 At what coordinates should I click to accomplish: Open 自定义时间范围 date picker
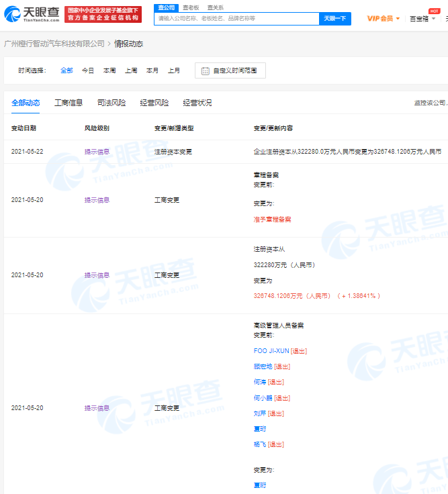[230, 70]
